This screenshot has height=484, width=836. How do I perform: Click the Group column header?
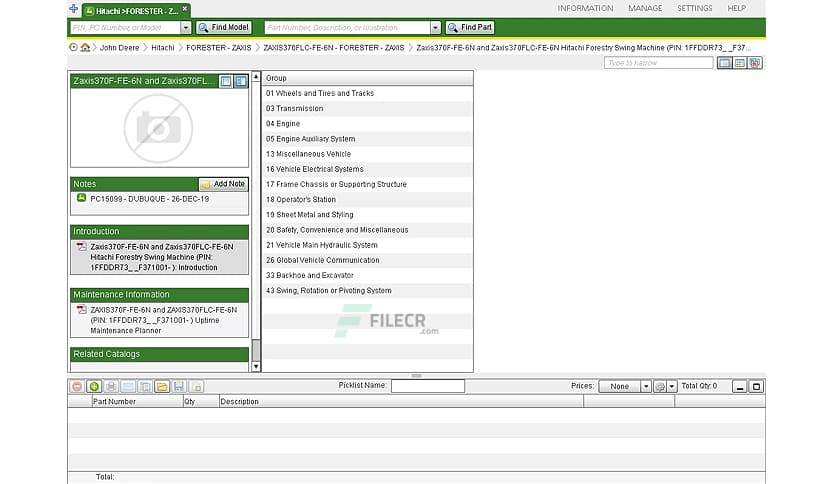click(x=367, y=78)
